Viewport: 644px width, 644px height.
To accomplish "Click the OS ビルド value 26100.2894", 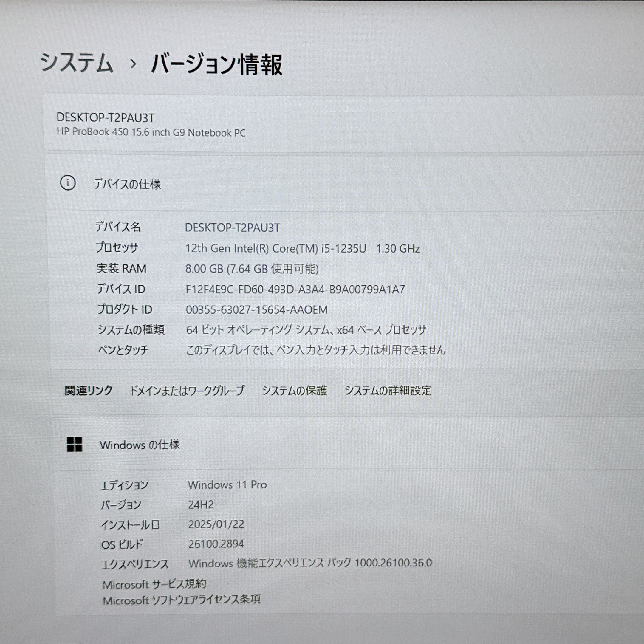I will (x=216, y=544).
